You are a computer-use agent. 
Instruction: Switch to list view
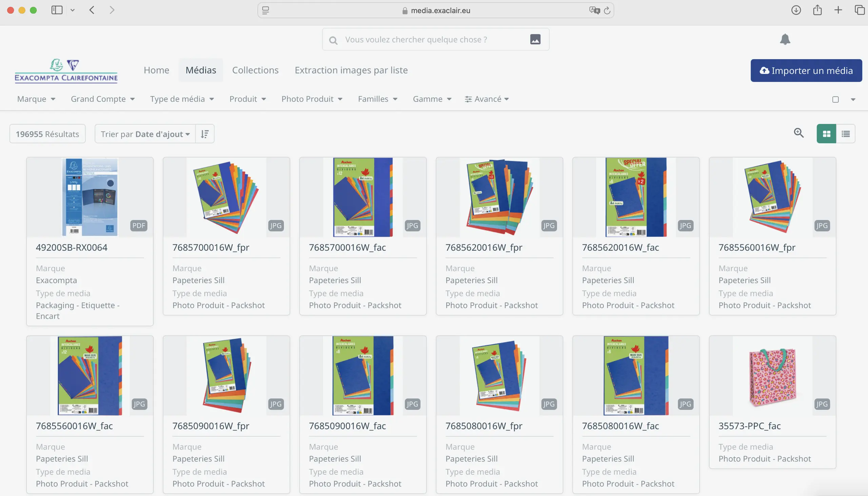tap(846, 134)
